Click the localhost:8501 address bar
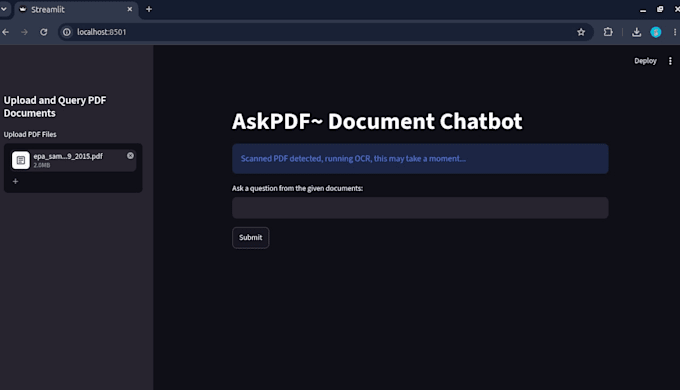This screenshot has width=680, height=390. coord(325,32)
